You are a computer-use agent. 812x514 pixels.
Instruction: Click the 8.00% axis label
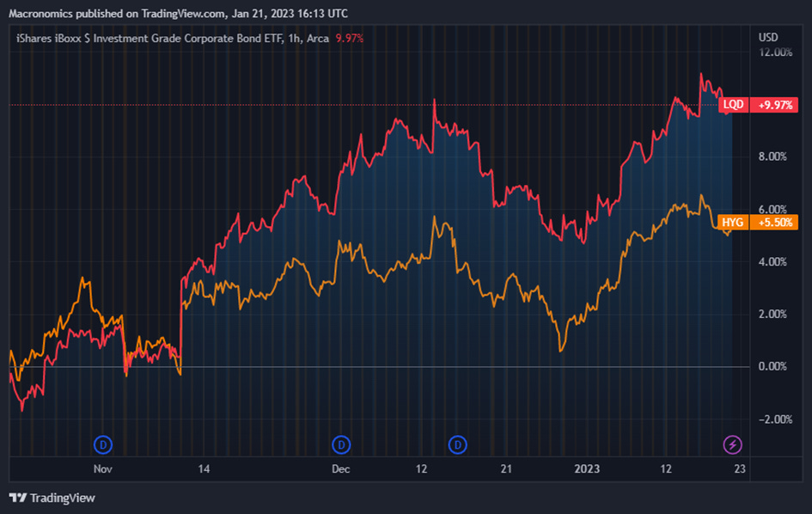pyautogui.click(x=772, y=156)
